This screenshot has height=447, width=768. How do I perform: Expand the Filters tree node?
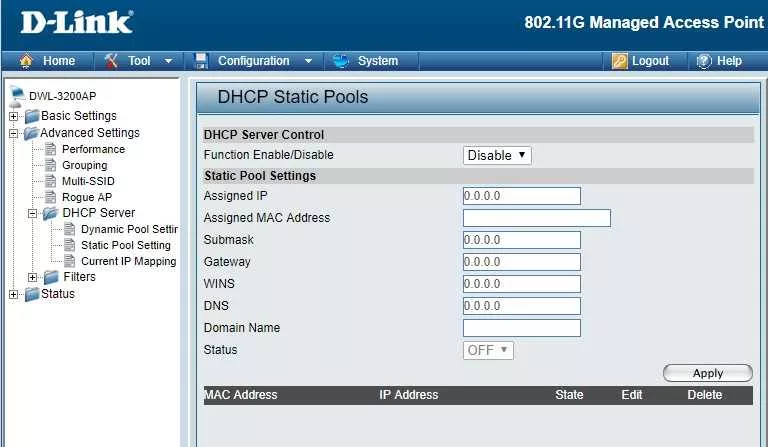tap(32, 278)
